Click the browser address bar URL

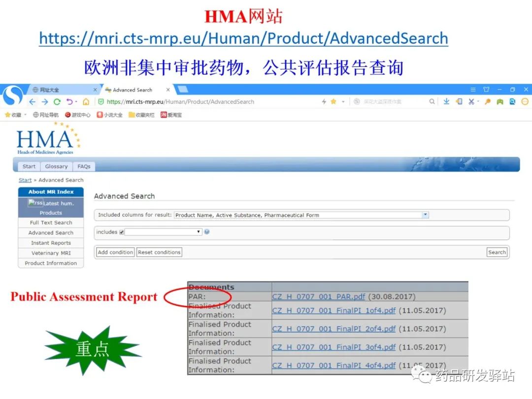tap(180, 102)
